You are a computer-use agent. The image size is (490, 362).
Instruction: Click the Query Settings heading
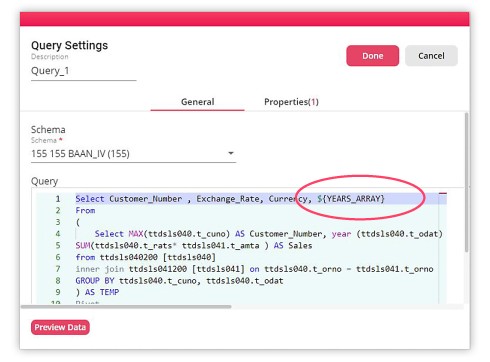pos(69,45)
